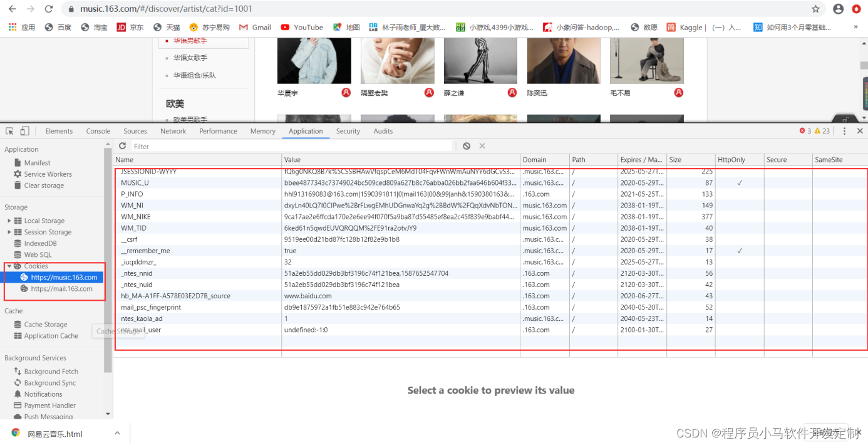The image size is (868, 445).
Task: Toggle the device toolbar icon
Action: tap(24, 131)
